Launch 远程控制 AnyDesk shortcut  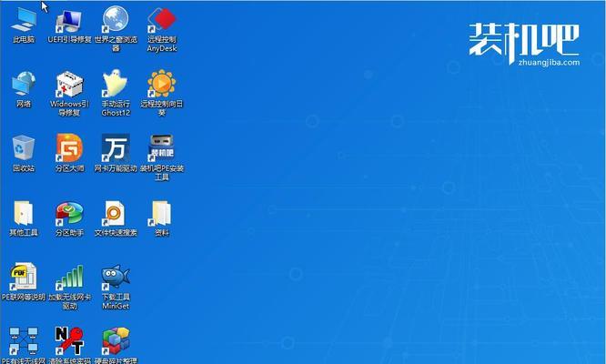coord(162,20)
